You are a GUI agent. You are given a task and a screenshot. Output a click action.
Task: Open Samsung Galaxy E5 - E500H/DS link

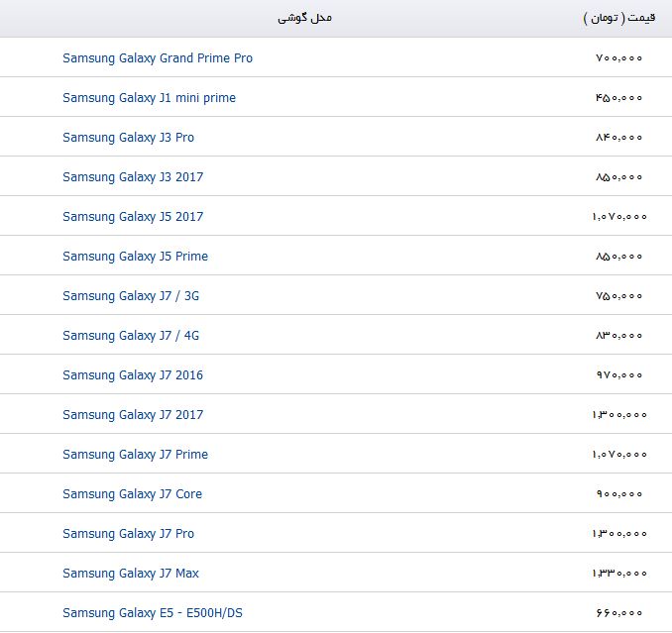tap(153, 613)
